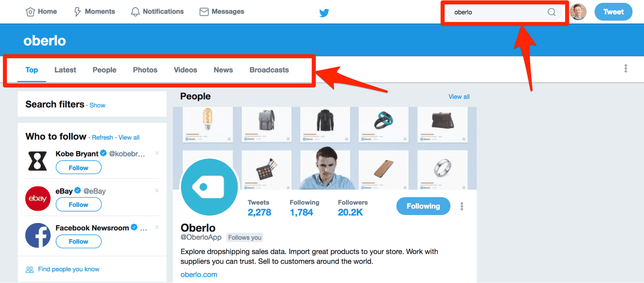
Task: Open the oberlo.com link
Action: 199,275
